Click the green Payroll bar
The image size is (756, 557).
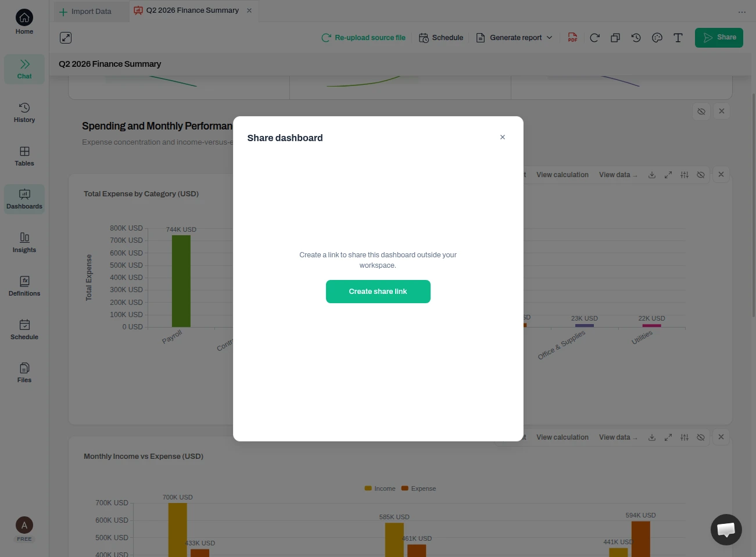click(x=181, y=281)
